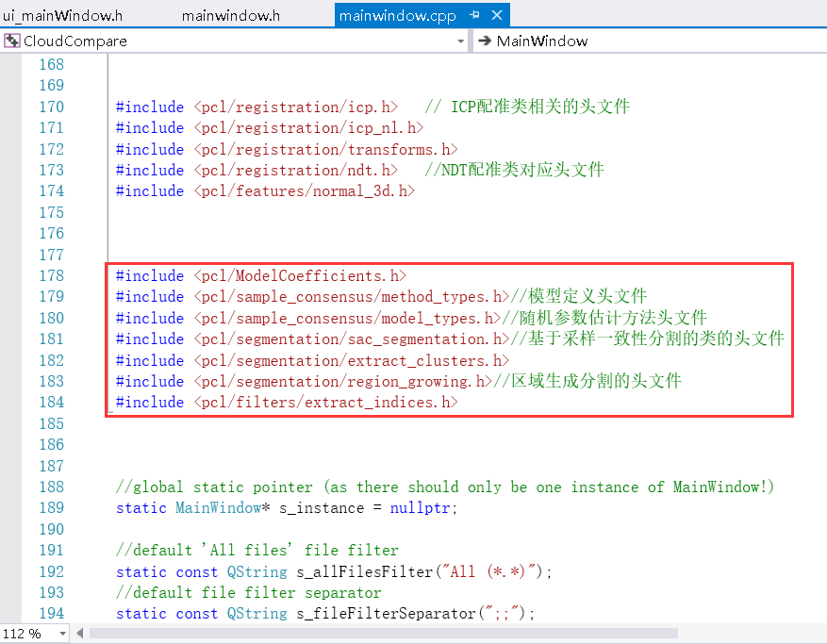Click the document icon before CloudCompare breadcrumb

[x=11, y=41]
